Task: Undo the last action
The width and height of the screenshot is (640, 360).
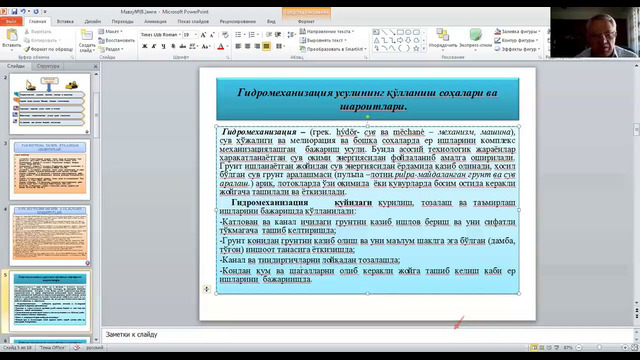Action: [23, 11]
